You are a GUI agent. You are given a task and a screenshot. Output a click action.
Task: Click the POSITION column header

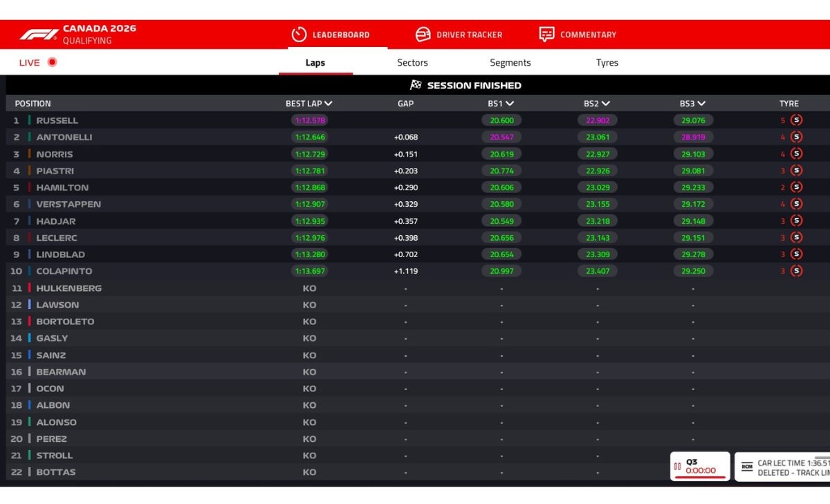[x=33, y=104]
